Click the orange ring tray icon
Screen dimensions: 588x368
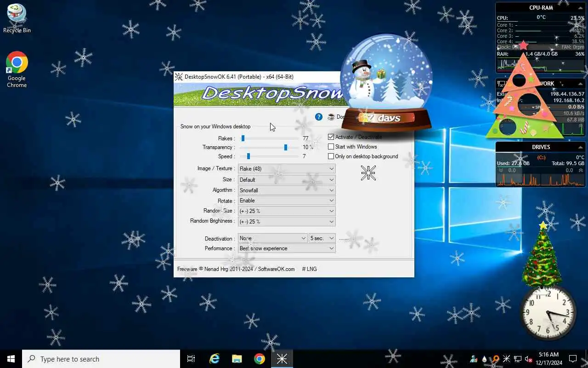[496, 359]
